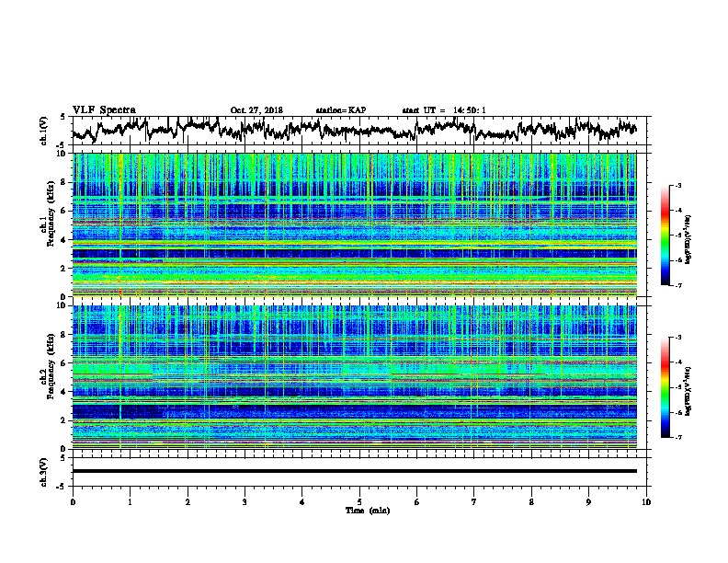Click the ch.1(V) axis label
Viewport: 728px width, 563px height.
pyautogui.click(x=44, y=131)
